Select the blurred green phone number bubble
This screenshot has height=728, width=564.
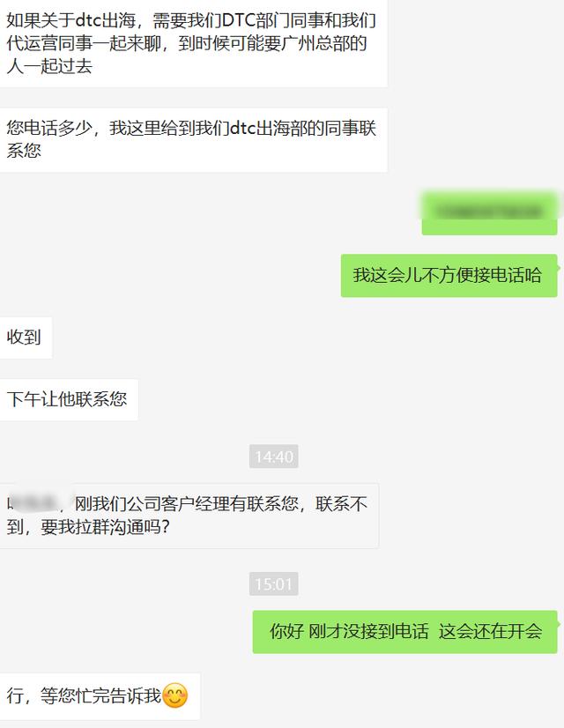489,212
